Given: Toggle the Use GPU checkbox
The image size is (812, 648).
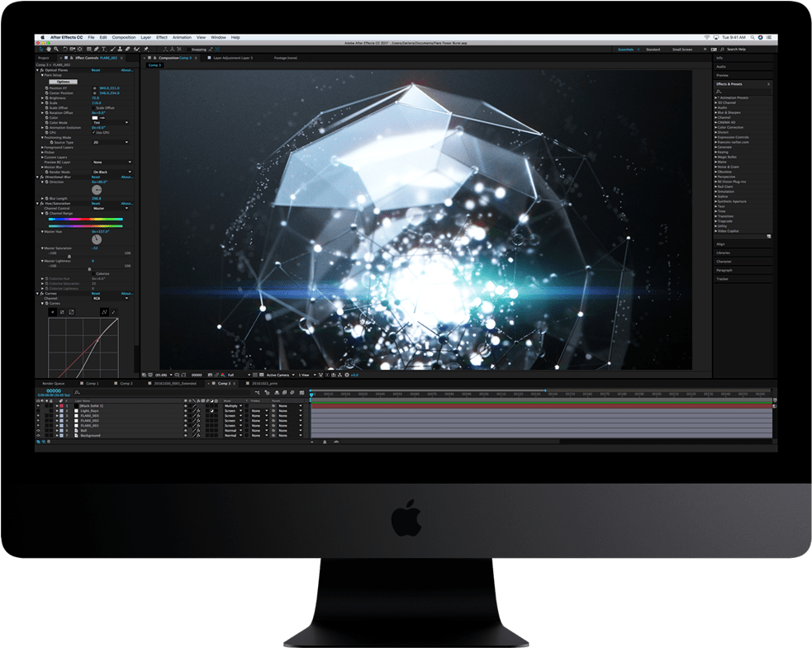Looking at the screenshot, I should [x=93, y=132].
